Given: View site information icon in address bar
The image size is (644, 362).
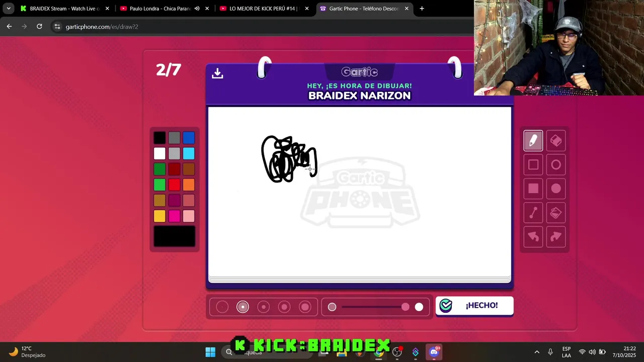Looking at the screenshot, I should pos(57,27).
